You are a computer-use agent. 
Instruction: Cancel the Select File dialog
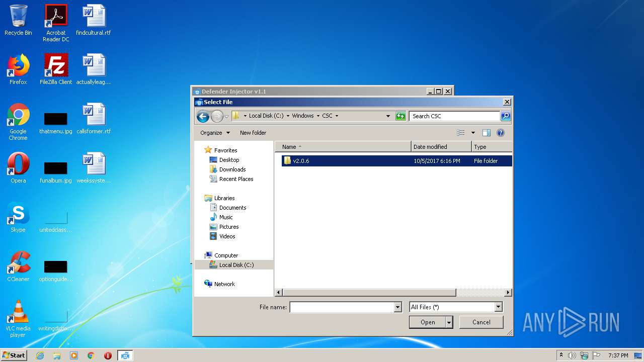pos(481,322)
